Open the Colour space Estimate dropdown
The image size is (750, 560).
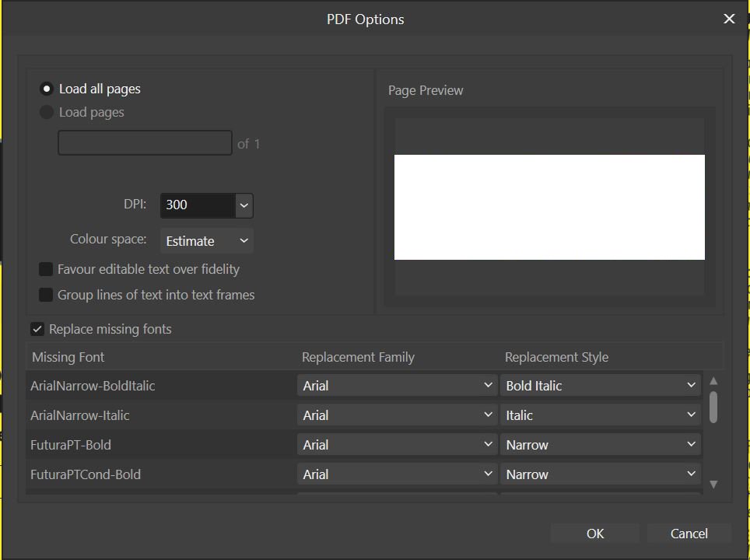point(207,240)
